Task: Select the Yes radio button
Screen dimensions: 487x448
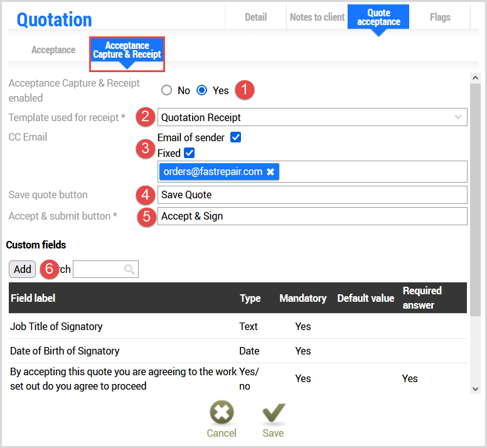Action: pyautogui.click(x=202, y=90)
